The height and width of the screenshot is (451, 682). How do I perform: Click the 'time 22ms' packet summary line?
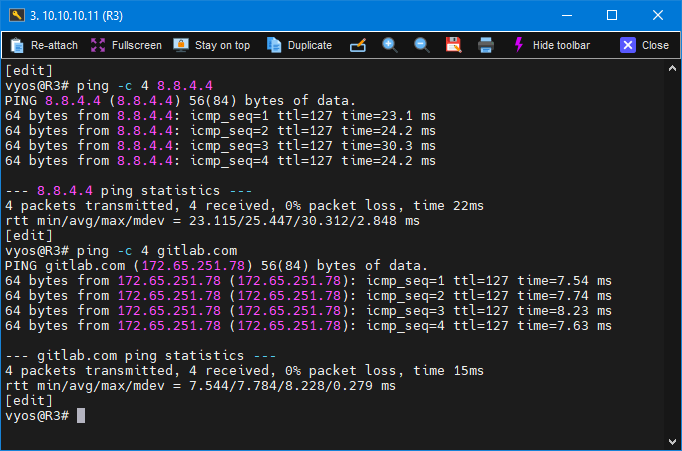pyautogui.click(x=244, y=206)
